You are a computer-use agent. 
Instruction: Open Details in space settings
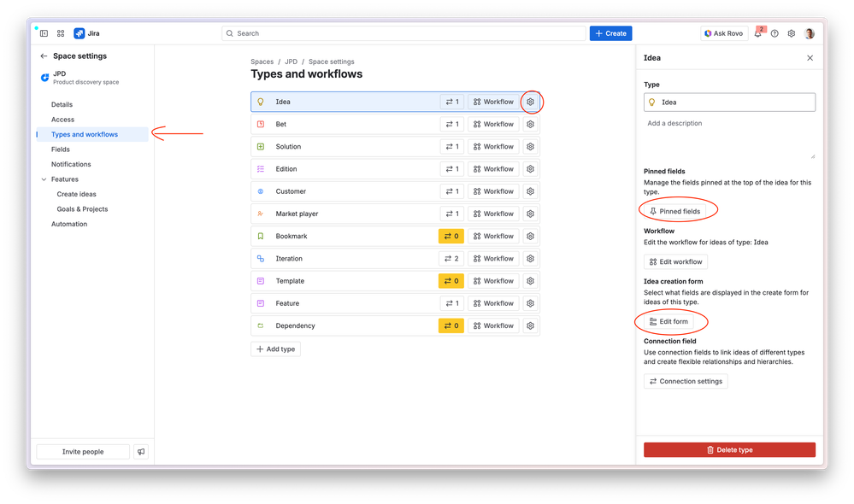(x=92, y=104)
